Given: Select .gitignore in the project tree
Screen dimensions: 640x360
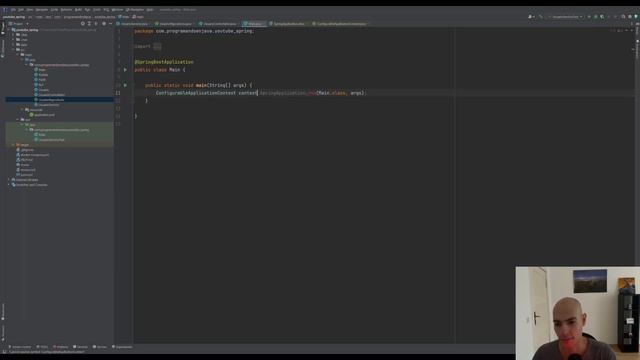Looking at the screenshot, I should tap(24, 150).
